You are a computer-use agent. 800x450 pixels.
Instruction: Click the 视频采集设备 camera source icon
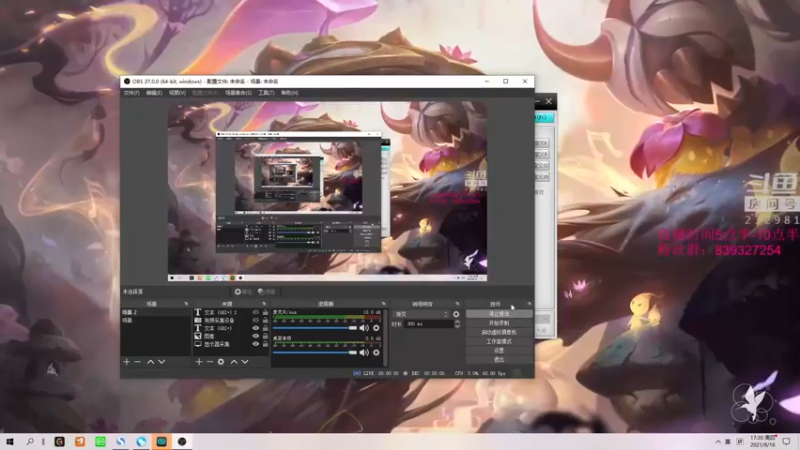pyautogui.click(x=198, y=320)
